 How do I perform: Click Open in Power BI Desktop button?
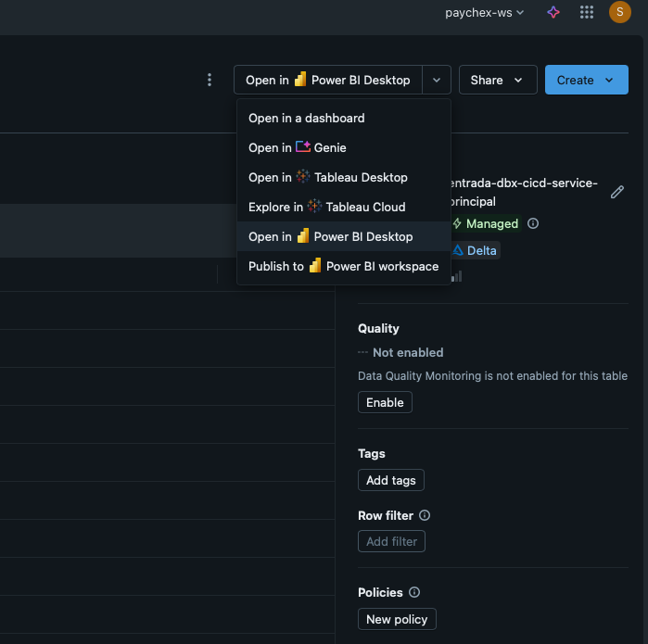328,80
